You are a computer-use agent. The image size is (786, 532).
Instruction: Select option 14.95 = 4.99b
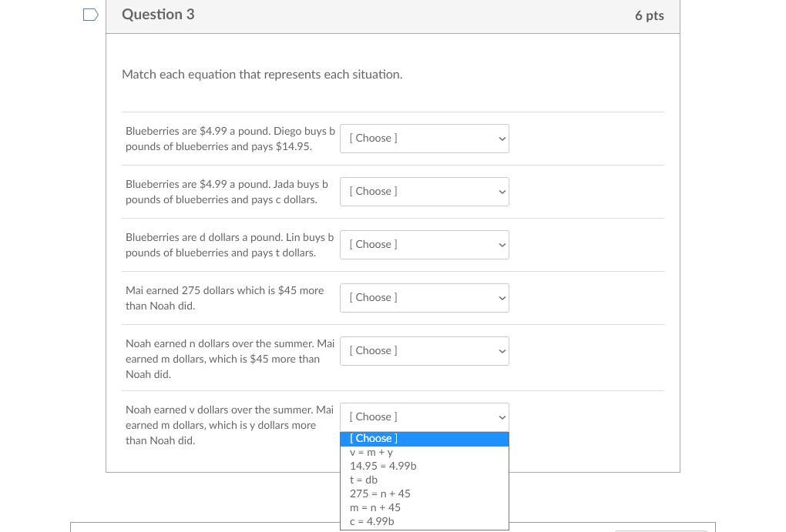click(383, 467)
